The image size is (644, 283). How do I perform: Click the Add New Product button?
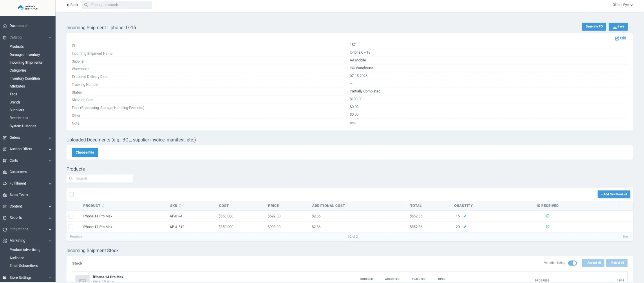click(x=614, y=195)
